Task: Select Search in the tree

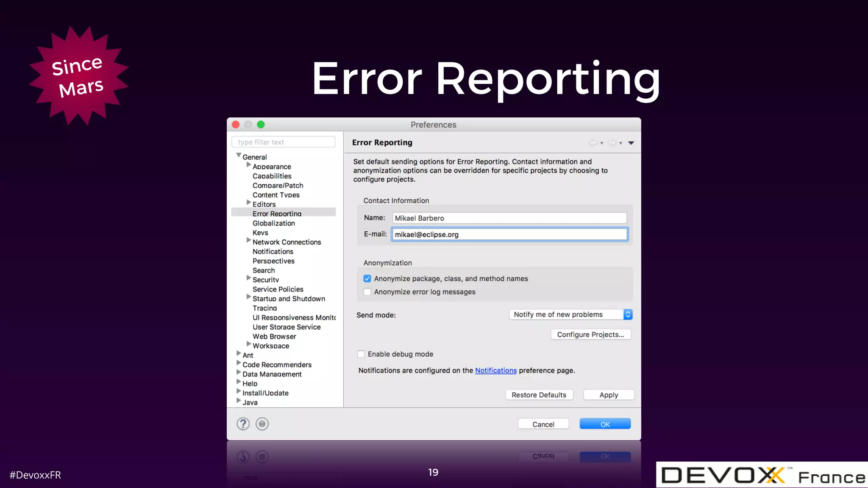Action: 264,270
